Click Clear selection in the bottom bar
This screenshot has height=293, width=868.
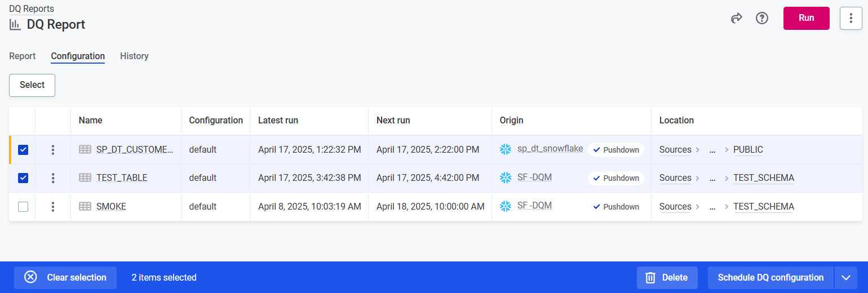tap(65, 278)
